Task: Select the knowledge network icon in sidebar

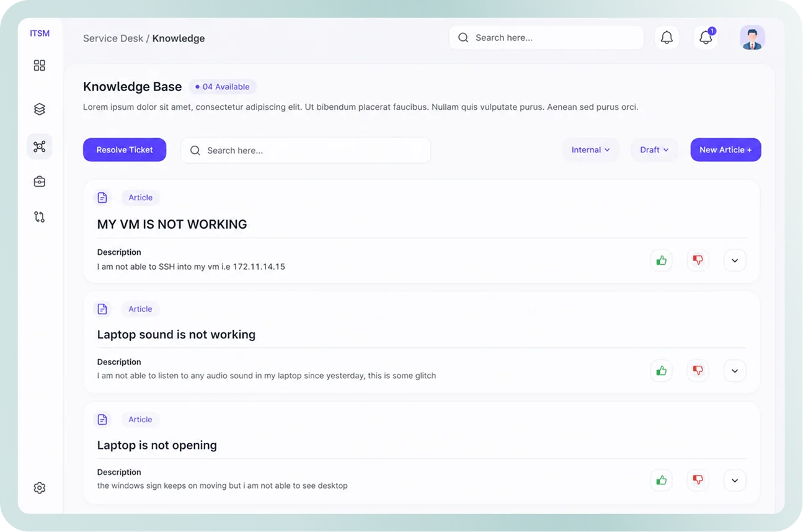Action: [x=40, y=146]
